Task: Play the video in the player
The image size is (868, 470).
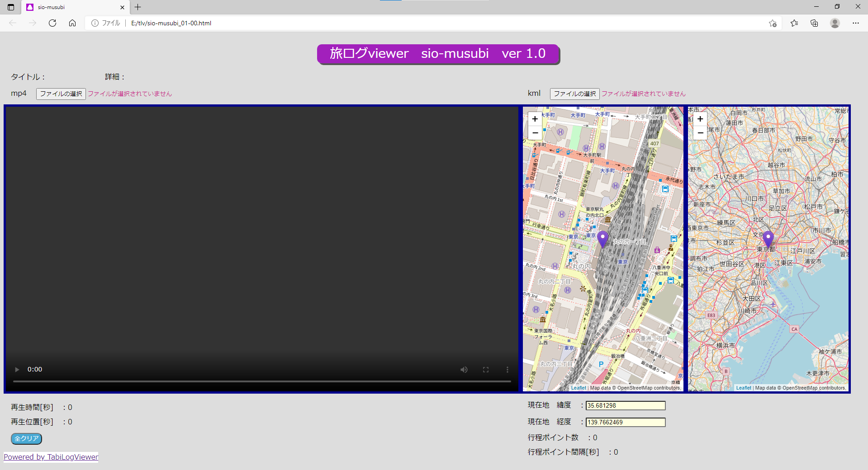Action: pyautogui.click(x=17, y=370)
